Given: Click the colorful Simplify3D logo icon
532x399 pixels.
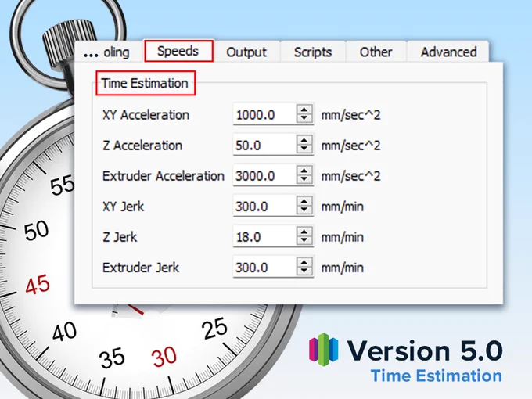Looking at the screenshot, I should [323, 350].
